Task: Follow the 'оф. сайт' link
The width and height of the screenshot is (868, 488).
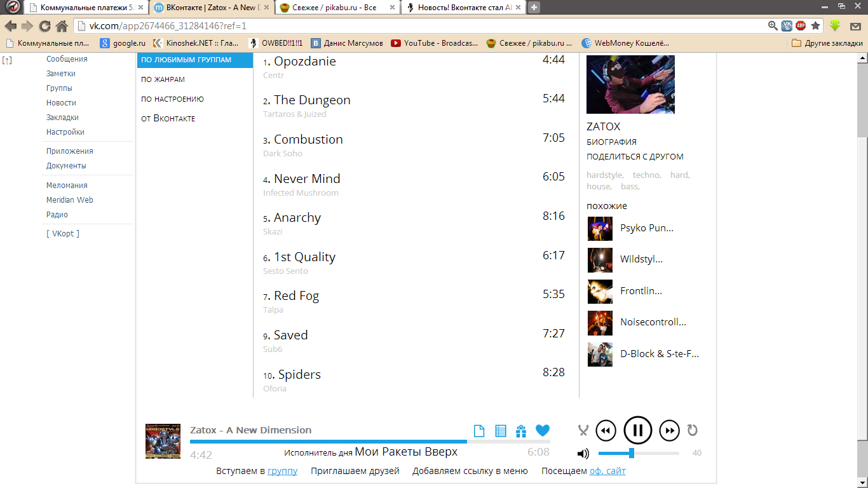Action: tap(607, 471)
